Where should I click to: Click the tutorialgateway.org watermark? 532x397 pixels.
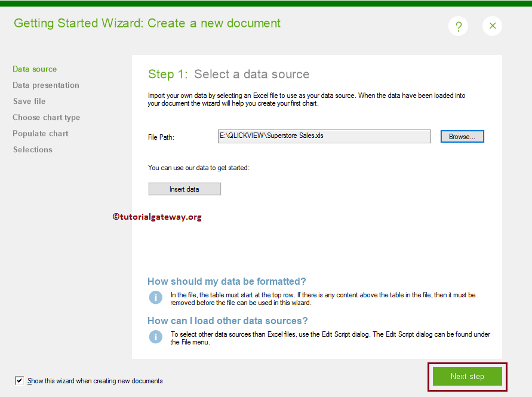tap(156, 217)
